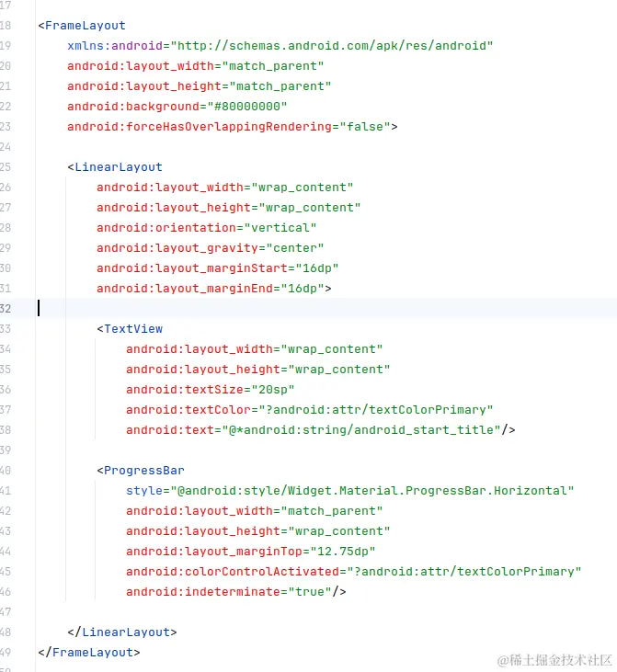Click the textSize "20sp" value
The image size is (617, 672).
pyautogui.click(x=273, y=390)
